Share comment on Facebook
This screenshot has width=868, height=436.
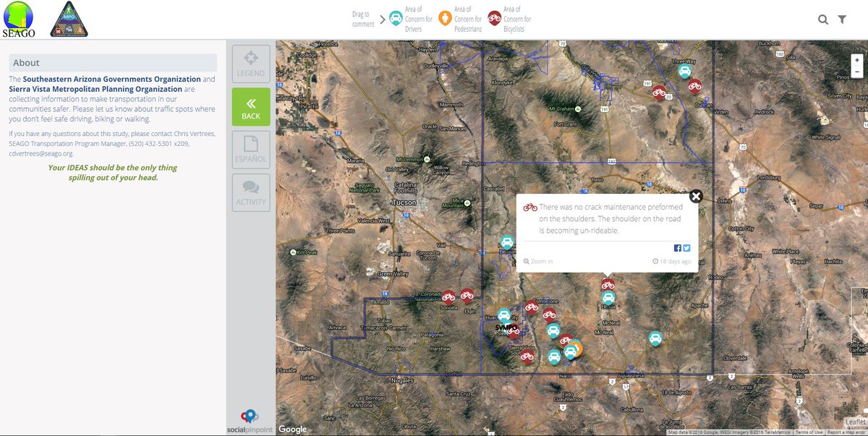click(678, 248)
